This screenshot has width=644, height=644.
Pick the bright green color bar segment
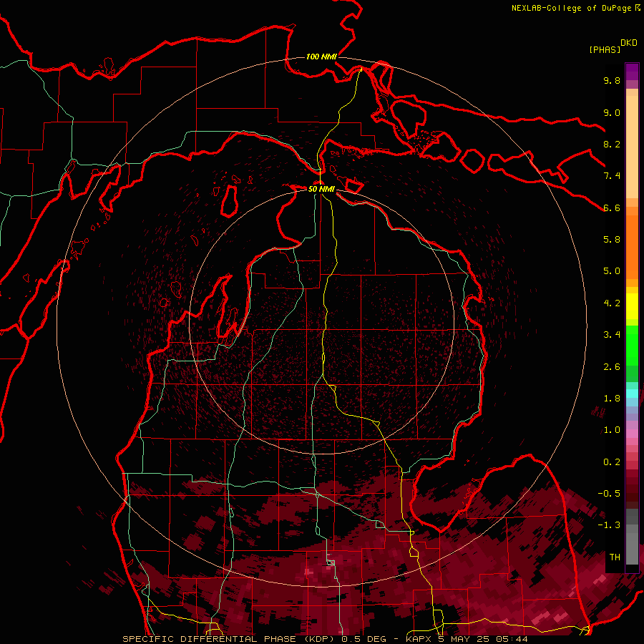click(632, 345)
